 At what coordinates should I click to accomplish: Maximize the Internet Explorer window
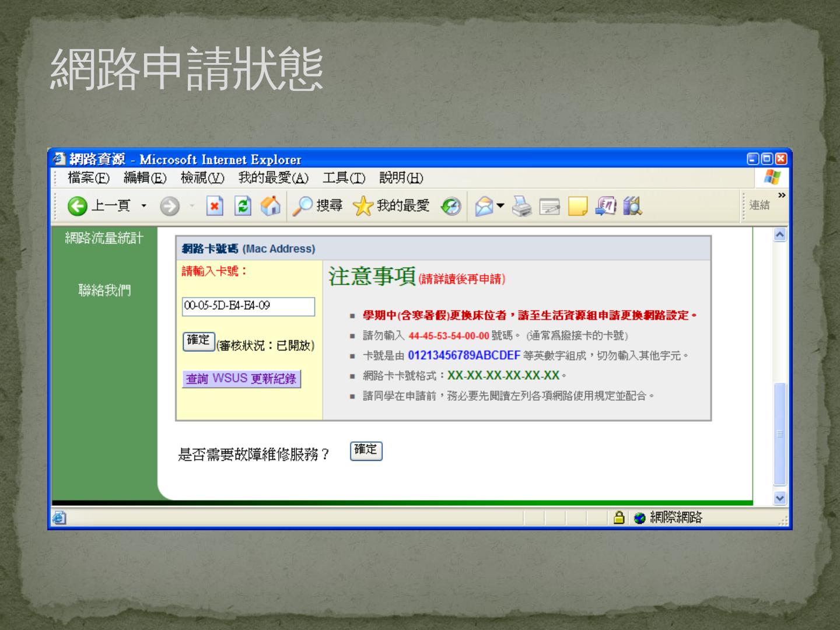[x=766, y=159]
